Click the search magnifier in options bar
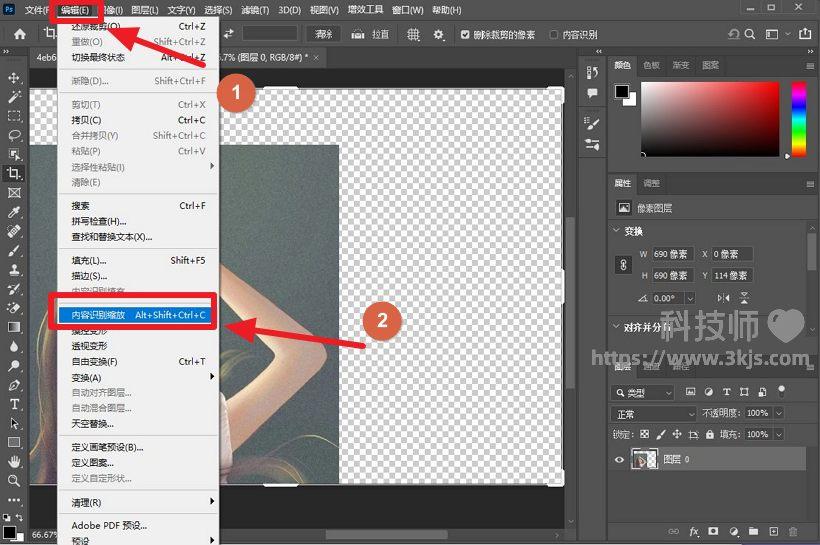 click(x=749, y=34)
